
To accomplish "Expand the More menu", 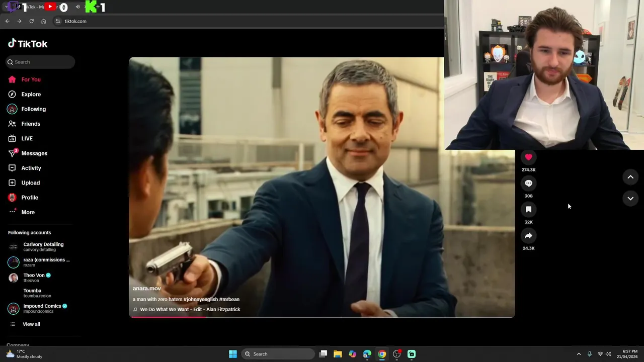I will coord(22,212).
